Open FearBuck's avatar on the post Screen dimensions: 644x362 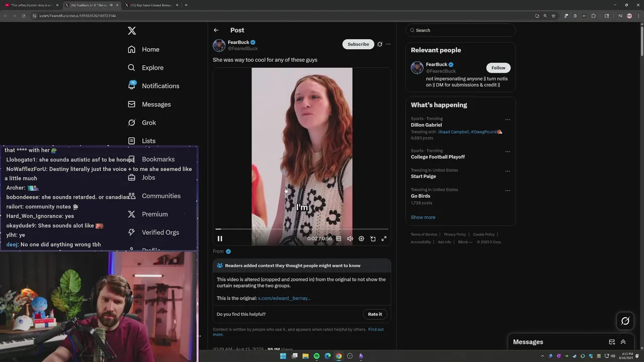(x=219, y=45)
